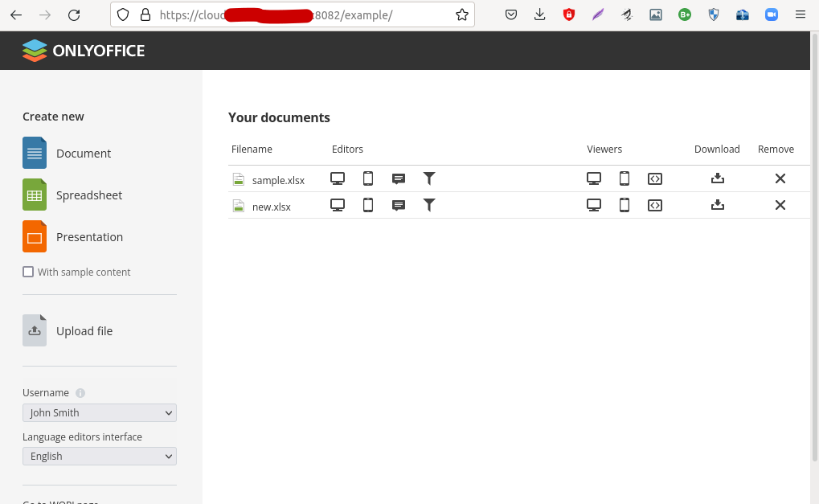Screen dimensions: 819x504
Task: Open new.xlsx in filter mode
Action: [x=429, y=205]
